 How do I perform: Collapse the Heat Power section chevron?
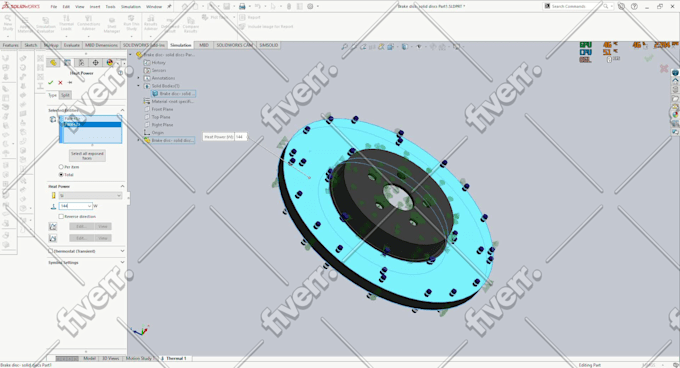click(x=122, y=186)
